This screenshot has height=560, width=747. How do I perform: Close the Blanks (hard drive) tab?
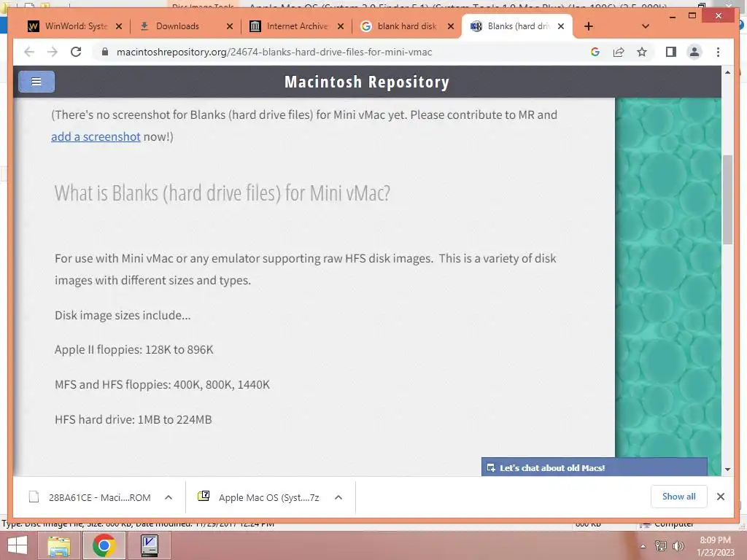coord(561,26)
